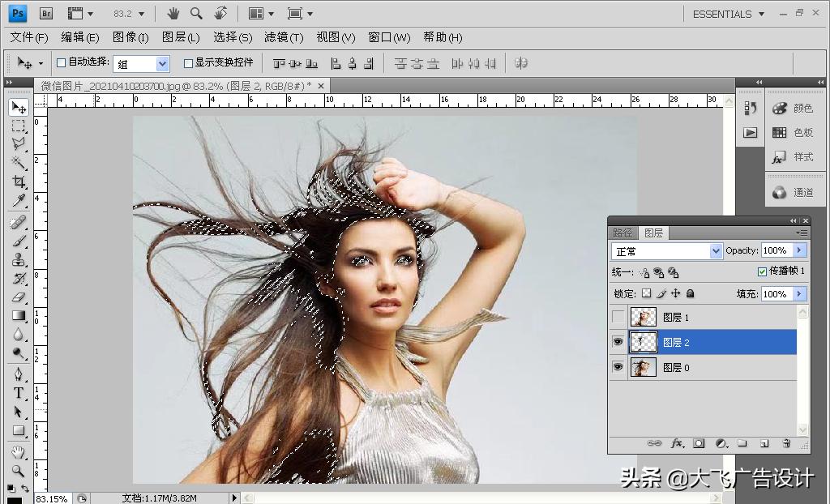Viewport: 830px width, 504px height.
Task: Select the Clone Stamp tool
Action: 18,259
